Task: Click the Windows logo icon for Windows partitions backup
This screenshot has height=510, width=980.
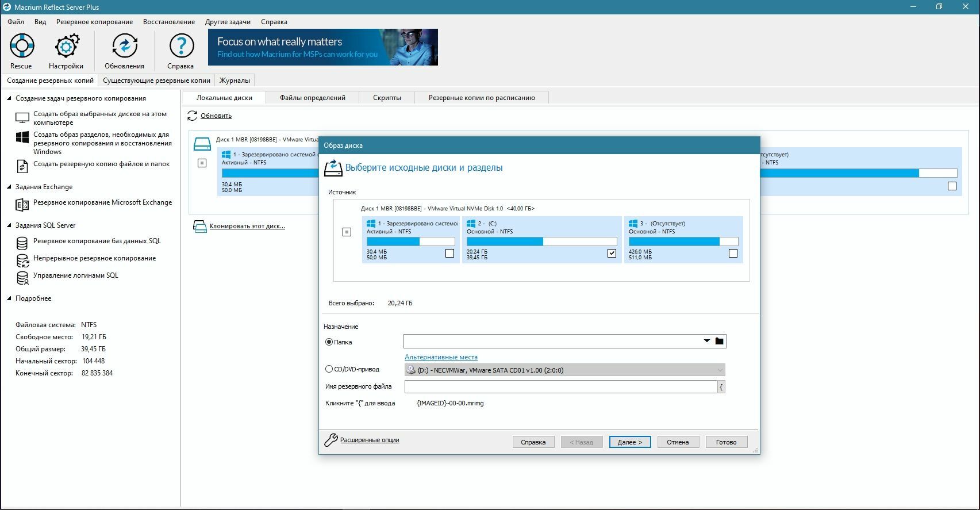Action: 22,138
